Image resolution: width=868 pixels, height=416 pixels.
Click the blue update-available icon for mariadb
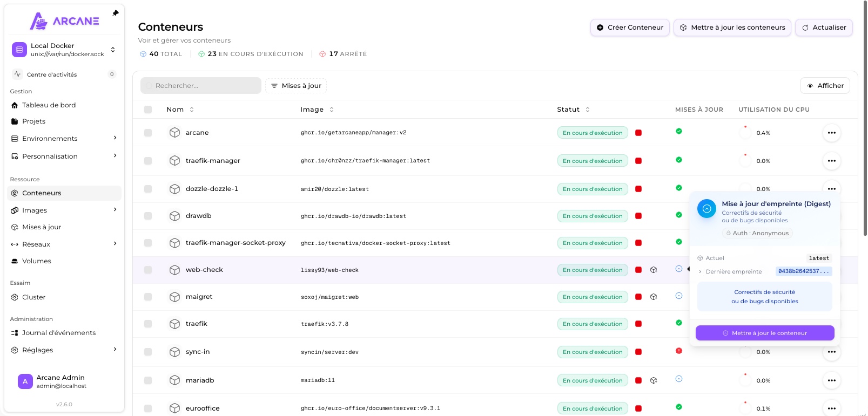click(x=679, y=379)
